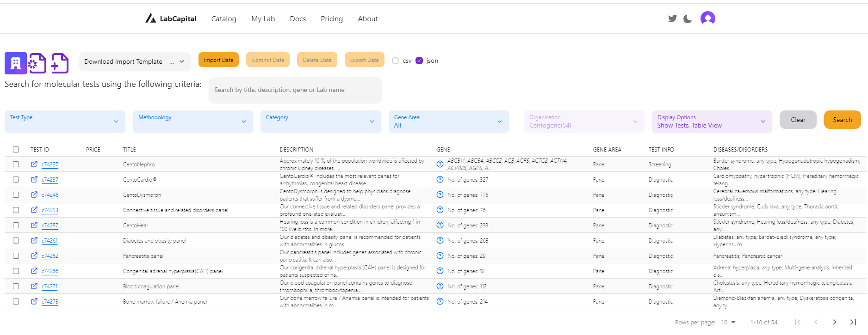
Task: Go to next page of results
Action: [x=835, y=322]
